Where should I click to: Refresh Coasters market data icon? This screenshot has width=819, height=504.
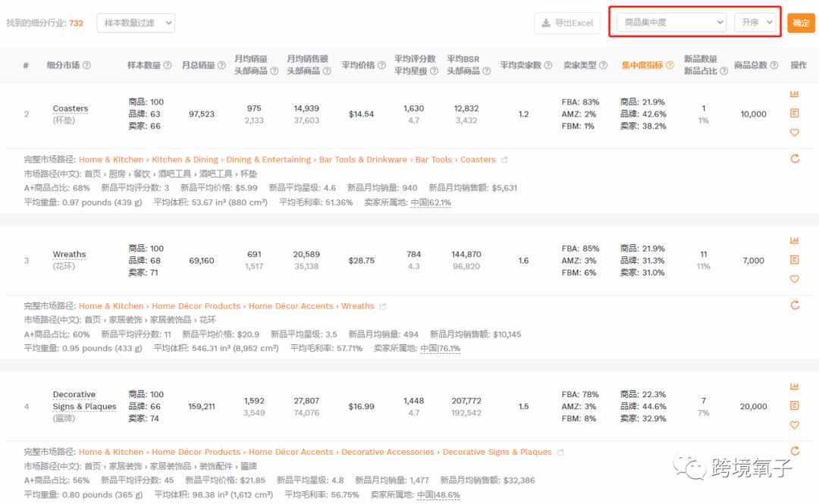point(795,158)
